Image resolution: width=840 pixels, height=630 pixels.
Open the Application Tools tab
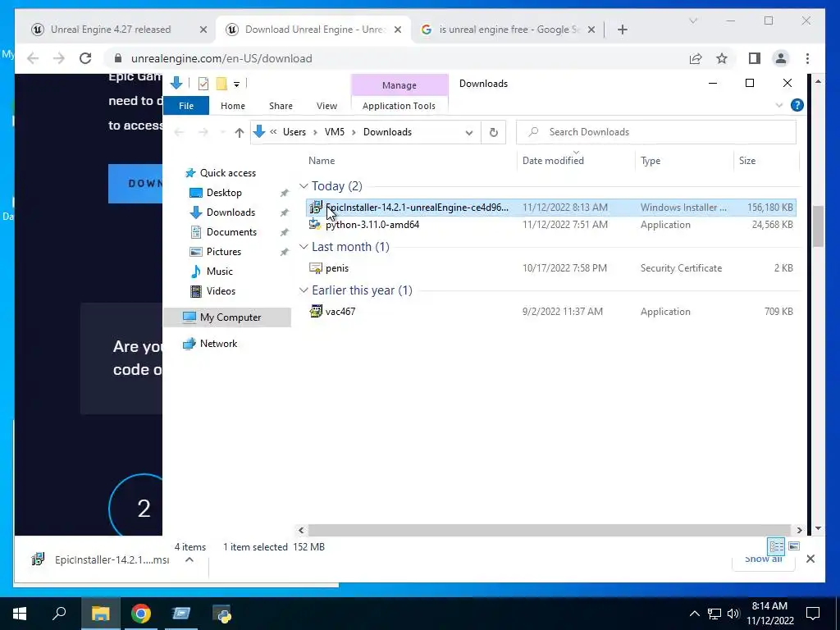399,106
